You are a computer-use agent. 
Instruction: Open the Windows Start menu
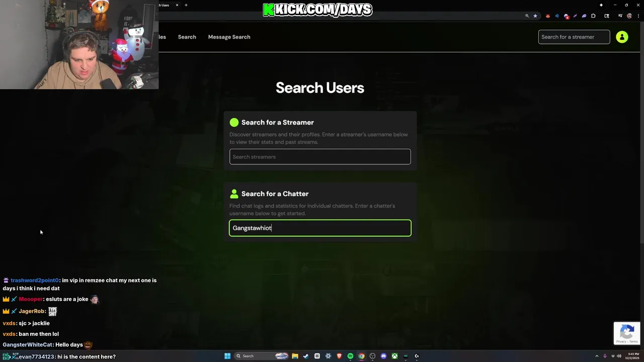click(x=227, y=356)
